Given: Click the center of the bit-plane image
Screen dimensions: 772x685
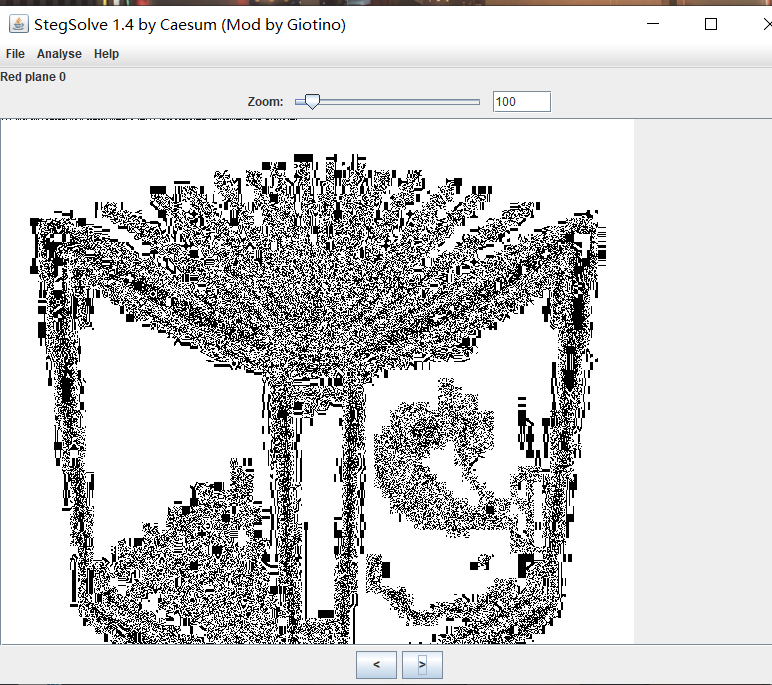Looking at the screenshot, I should tap(317, 381).
